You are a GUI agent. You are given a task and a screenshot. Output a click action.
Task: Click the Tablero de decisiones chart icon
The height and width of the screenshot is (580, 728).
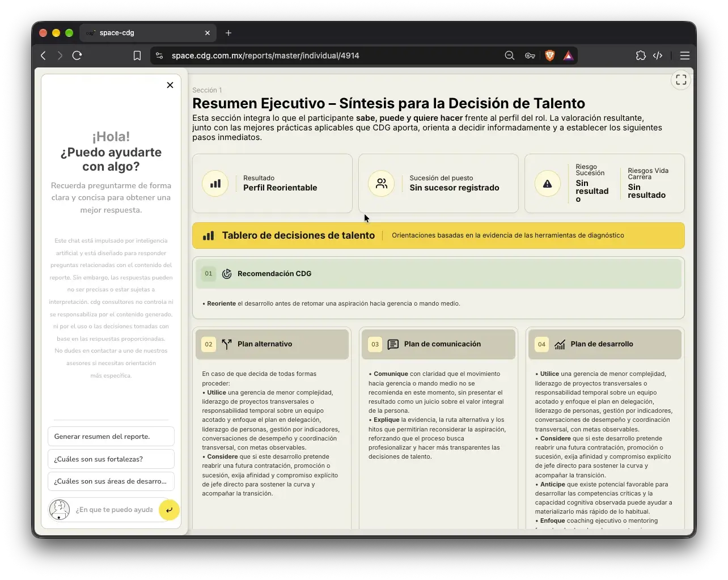(x=209, y=235)
